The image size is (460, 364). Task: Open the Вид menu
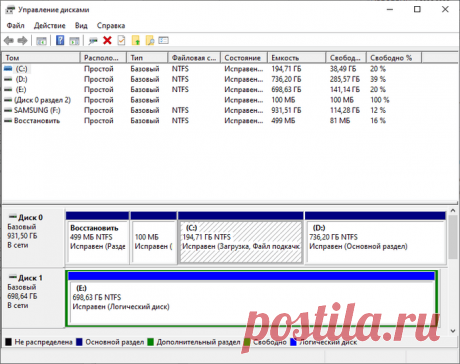(x=81, y=26)
